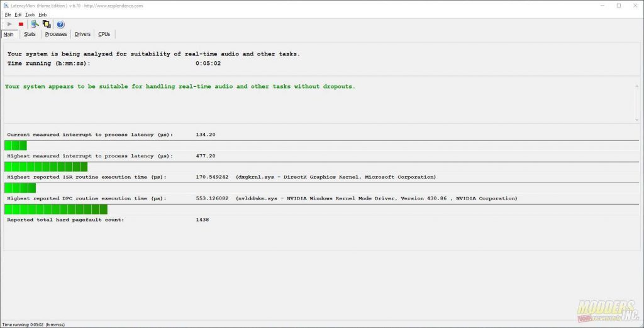
Task: Click 'Highest reported ISR routine execution time' label
Action: pyautogui.click(x=87, y=177)
